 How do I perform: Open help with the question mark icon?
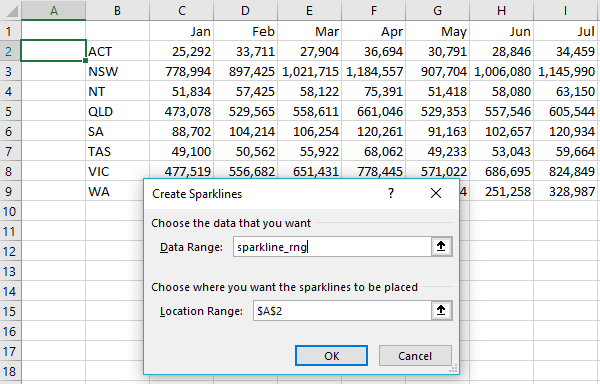(x=391, y=194)
